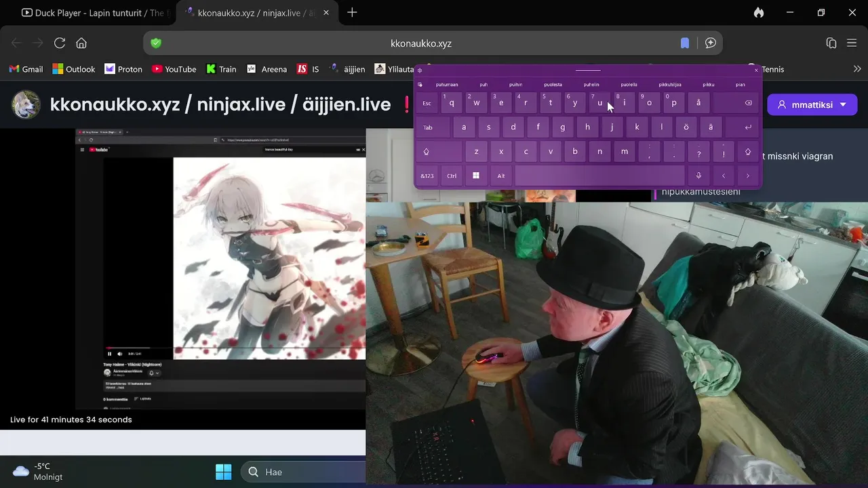868x488 pixels.
Task: Open the browser hamburger menu
Action: (852, 43)
